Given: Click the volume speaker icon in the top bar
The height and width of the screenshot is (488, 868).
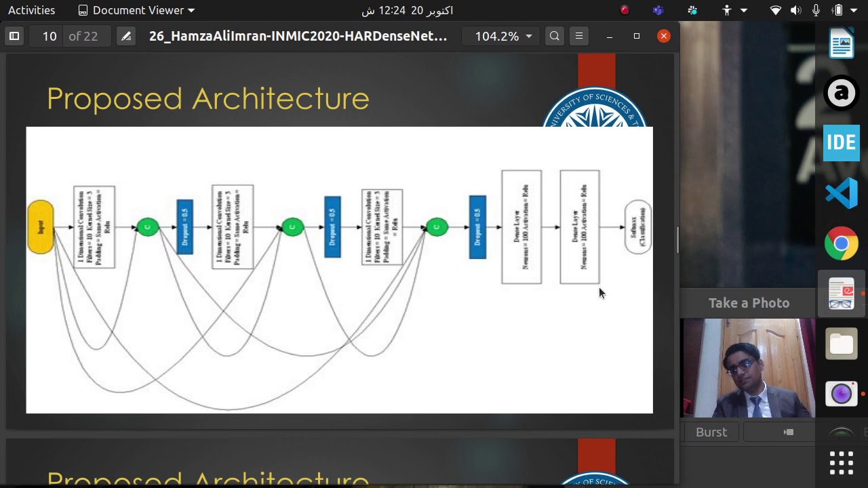Looking at the screenshot, I should (796, 10).
